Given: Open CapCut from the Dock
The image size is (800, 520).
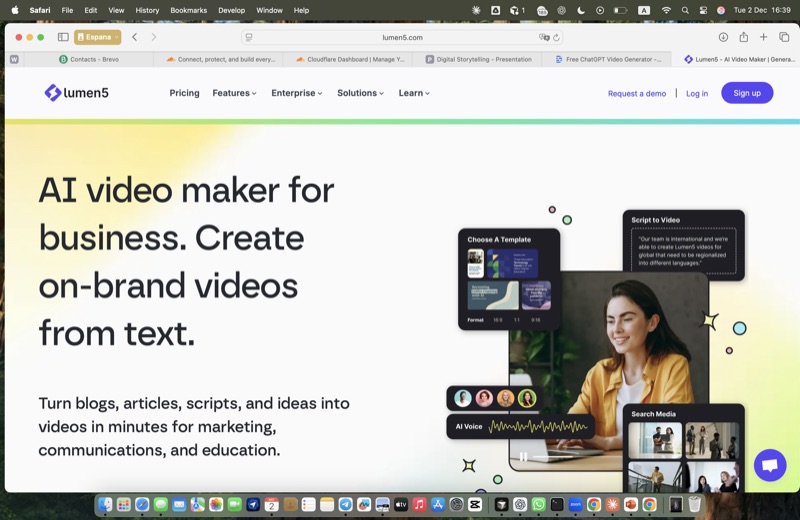Looking at the screenshot, I should 475,505.
